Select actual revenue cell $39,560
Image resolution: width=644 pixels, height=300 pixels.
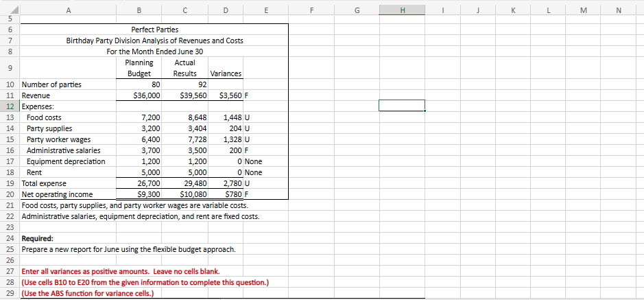click(x=185, y=95)
